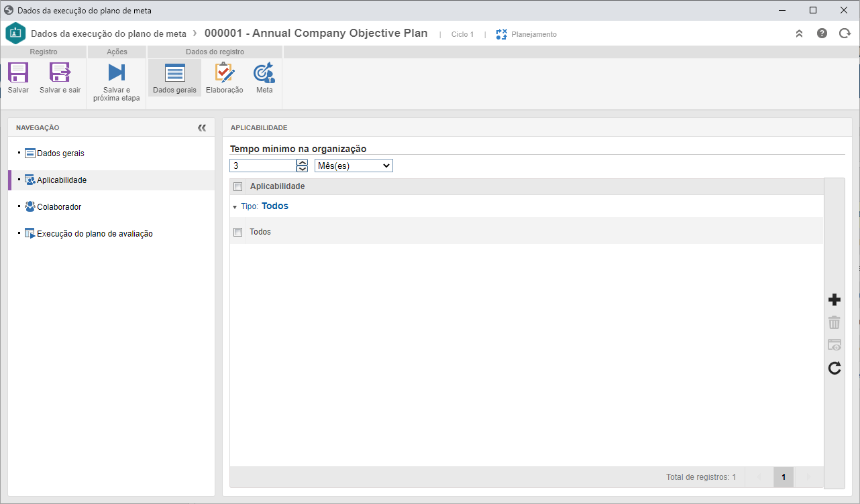Open the Meta target icon
This screenshot has height=504, width=860.
tap(264, 72)
